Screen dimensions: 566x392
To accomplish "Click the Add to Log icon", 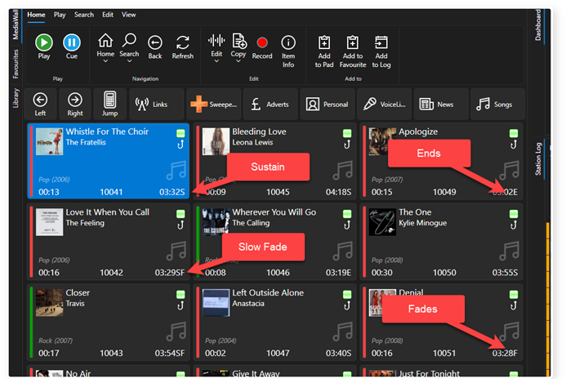I will pyautogui.click(x=381, y=42).
